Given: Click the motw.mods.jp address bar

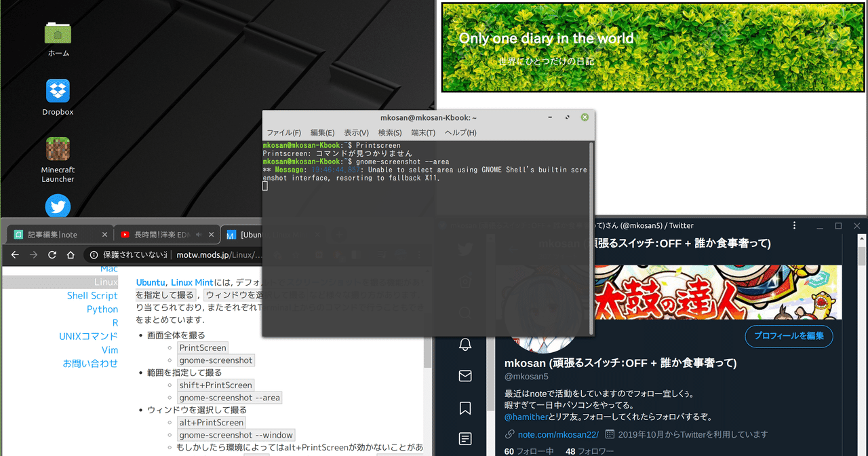Looking at the screenshot, I should [x=219, y=255].
